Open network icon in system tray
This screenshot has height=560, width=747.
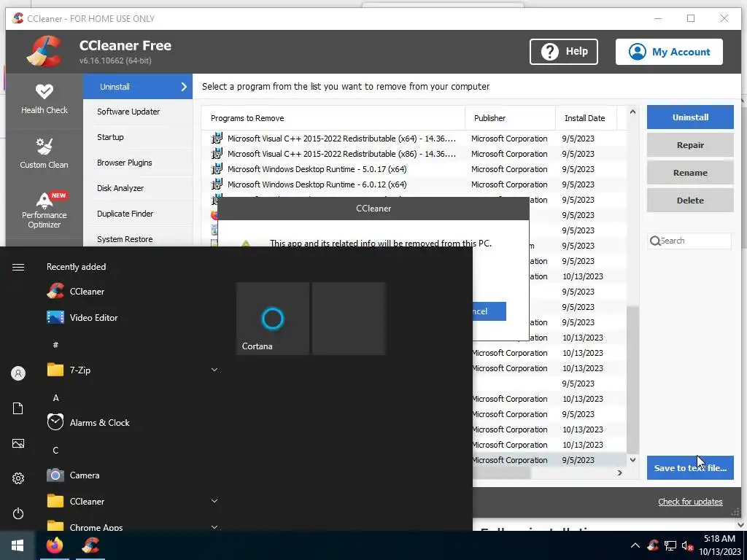(670, 545)
